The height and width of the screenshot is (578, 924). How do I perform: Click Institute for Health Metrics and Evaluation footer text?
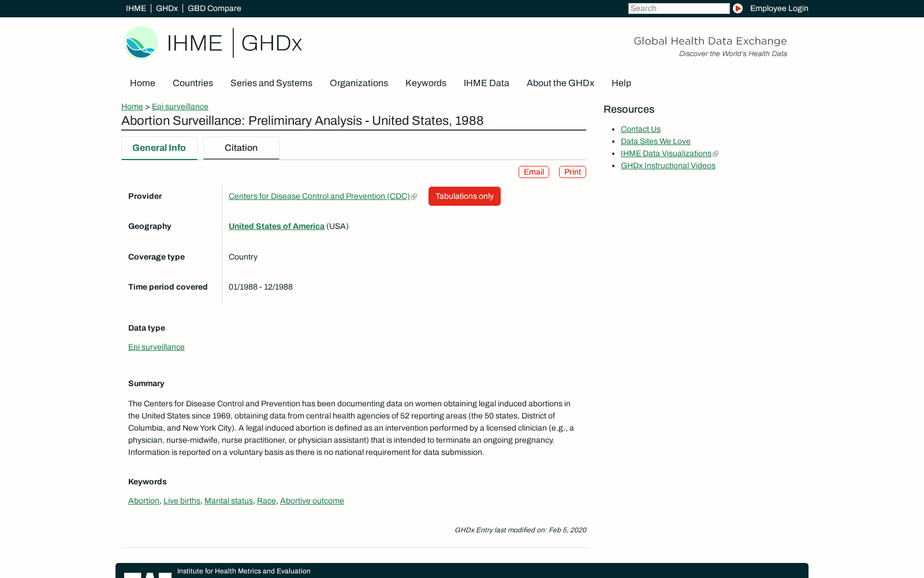244,571
